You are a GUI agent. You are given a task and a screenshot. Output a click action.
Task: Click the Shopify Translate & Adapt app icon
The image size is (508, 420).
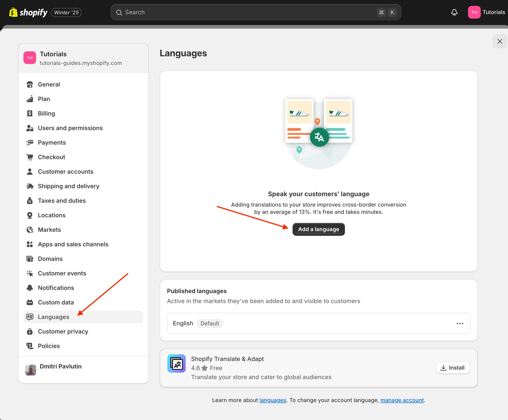(176, 363)
